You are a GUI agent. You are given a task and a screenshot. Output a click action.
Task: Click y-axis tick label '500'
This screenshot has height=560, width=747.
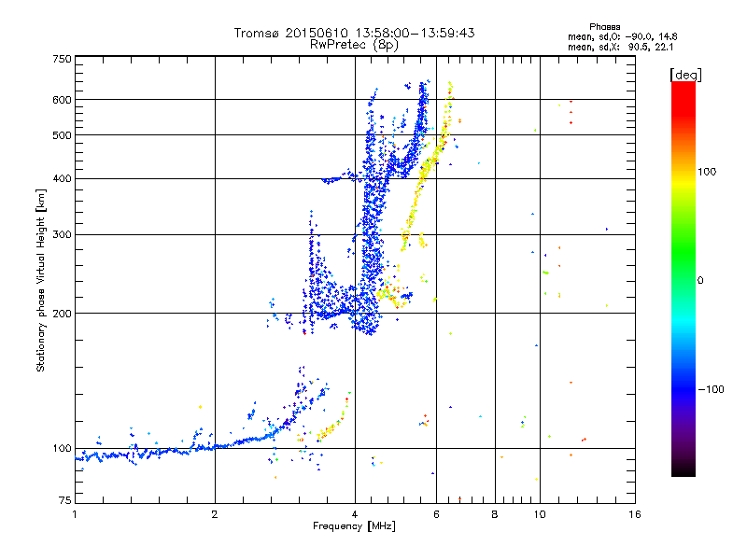[62, 135]
